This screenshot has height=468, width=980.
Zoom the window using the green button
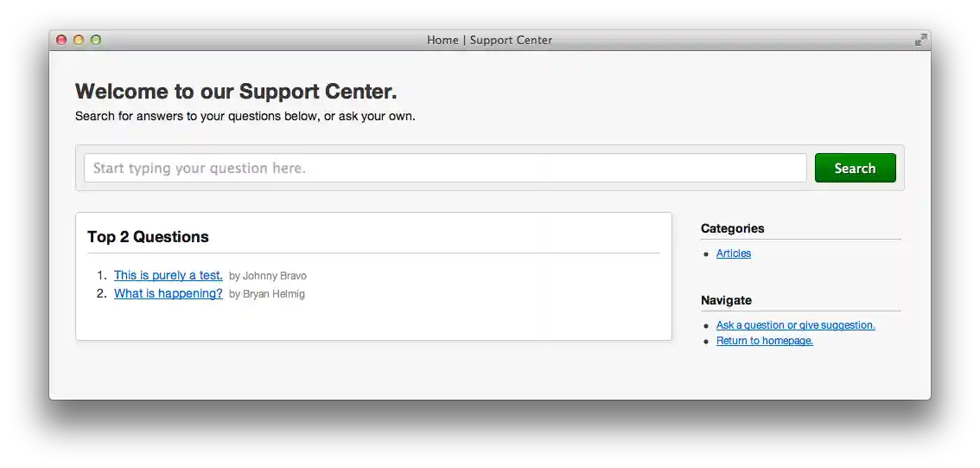[x=96, y=40]
